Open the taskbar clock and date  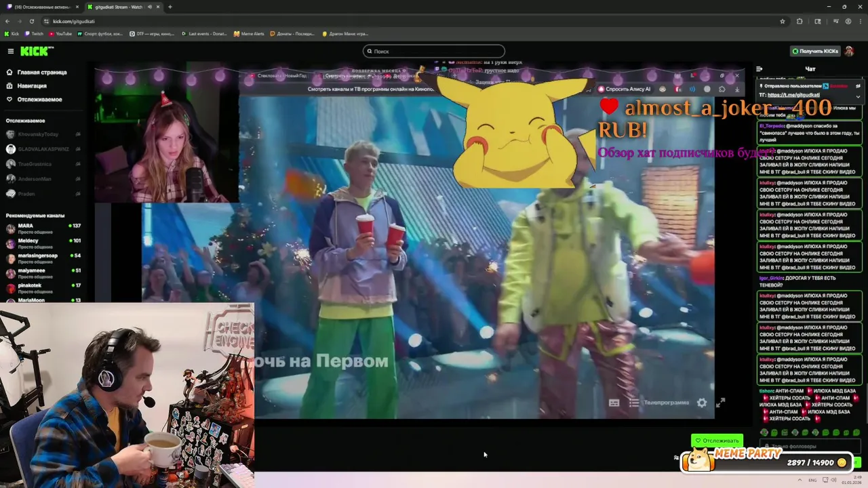click(852, 480)
